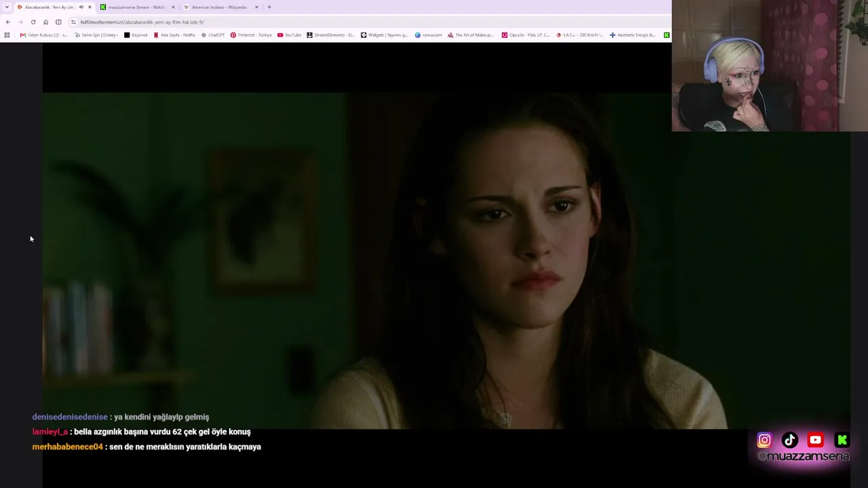Image resolution: width=868 pixels, height=488 pixels.
Task: Close the American Indians Wikipedia tab
Action: pyautogui.click(x=256, y=7)
